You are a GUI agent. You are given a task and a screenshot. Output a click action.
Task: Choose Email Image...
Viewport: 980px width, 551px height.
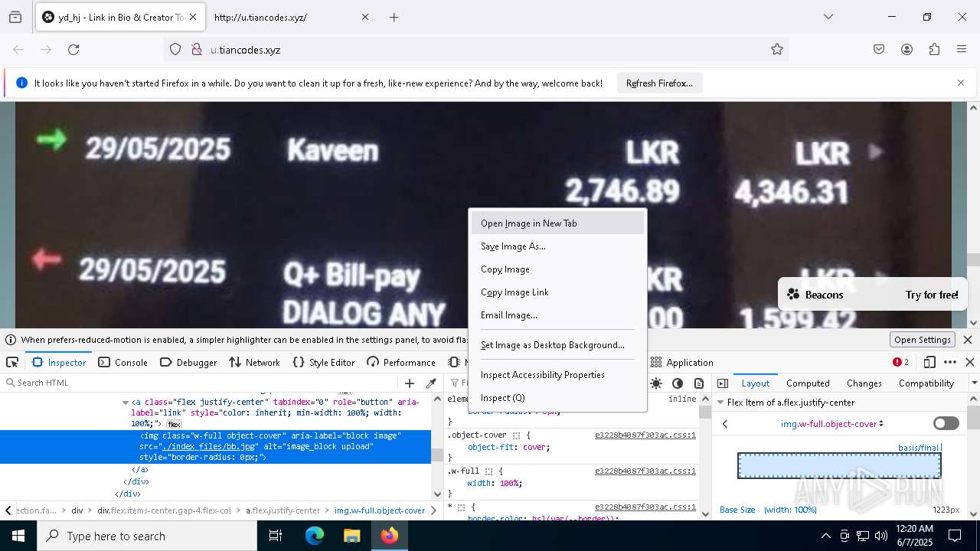(557, 315)
